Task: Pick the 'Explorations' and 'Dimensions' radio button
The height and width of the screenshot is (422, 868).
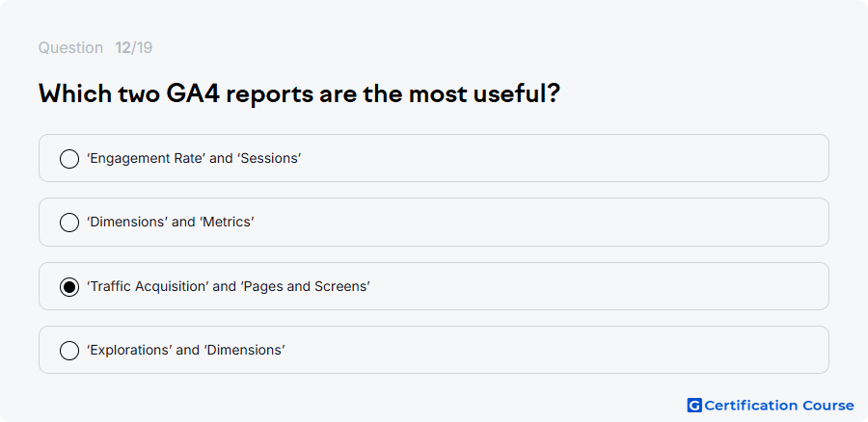Action: click(69, 351)
